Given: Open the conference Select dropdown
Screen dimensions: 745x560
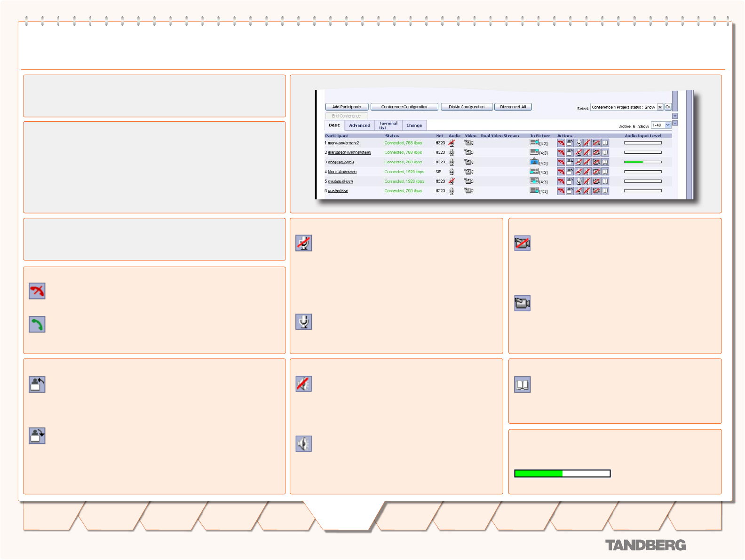Looking at the screenshot, I should [x=660, y=107].
